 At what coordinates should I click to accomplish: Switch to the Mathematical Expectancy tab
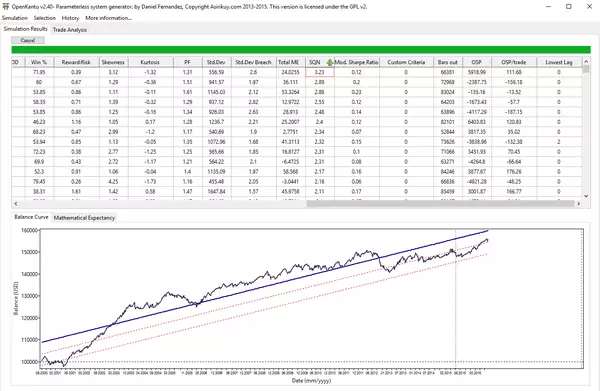coord(84,218)
